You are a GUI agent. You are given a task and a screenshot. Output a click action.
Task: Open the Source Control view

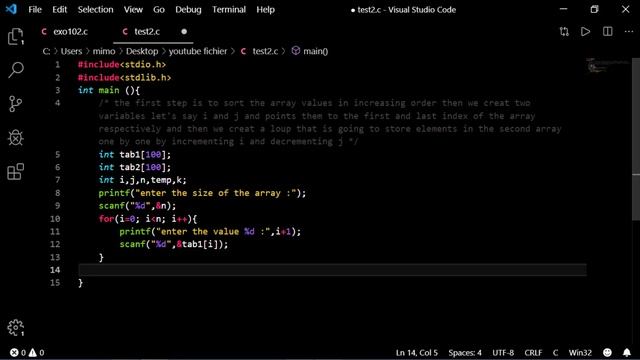tap(16, 104)
